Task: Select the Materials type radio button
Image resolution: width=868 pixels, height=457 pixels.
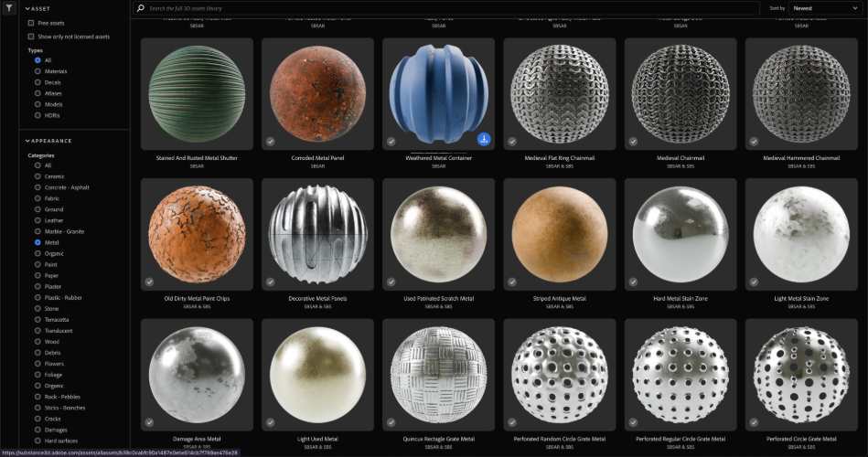Action: tap(38, 71)
